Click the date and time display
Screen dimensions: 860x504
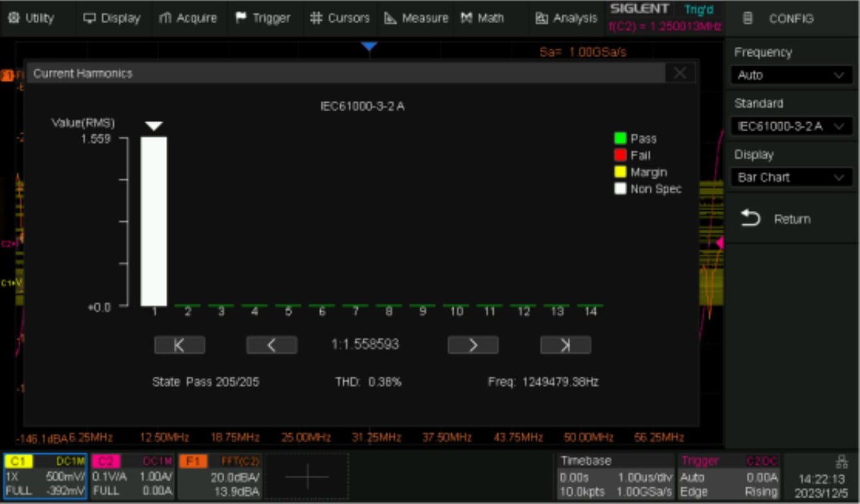821,486
